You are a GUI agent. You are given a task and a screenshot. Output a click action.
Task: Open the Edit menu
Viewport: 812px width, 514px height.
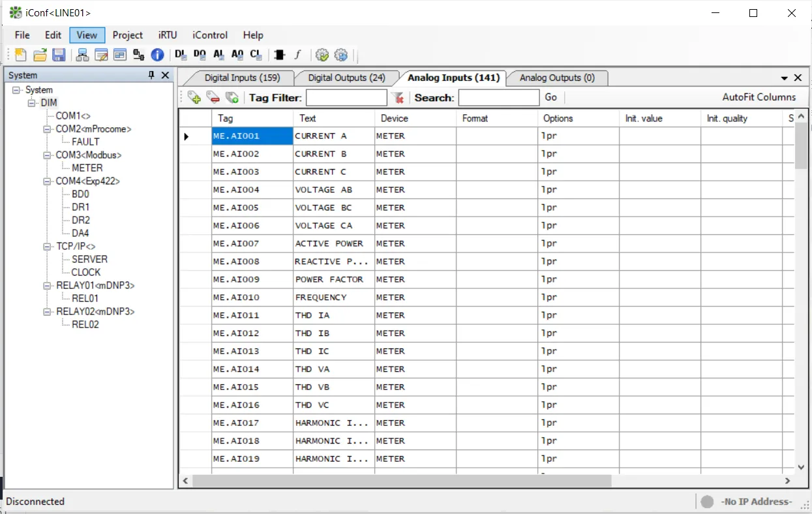(53, 35)
